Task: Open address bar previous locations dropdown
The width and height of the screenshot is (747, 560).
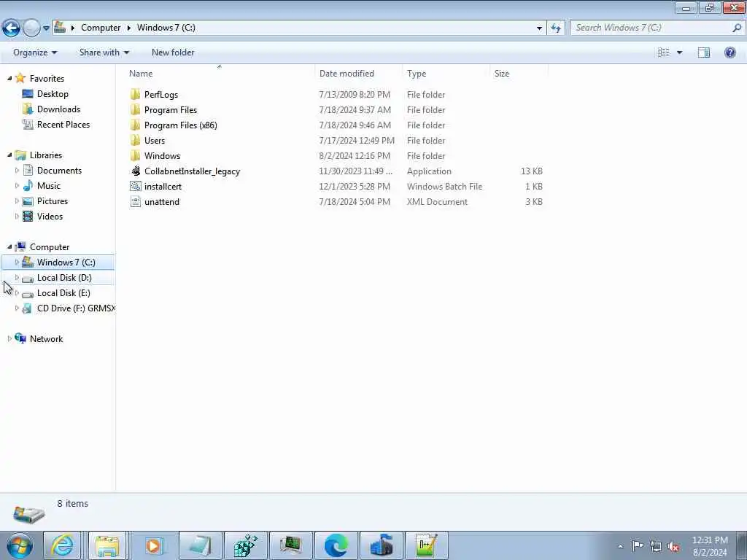Action: pos(539,28)
